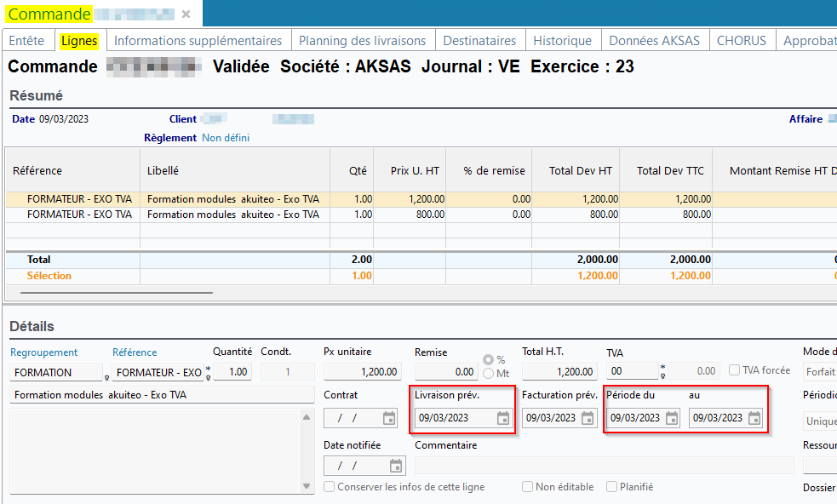Screen dimensions: 837x504
Task: Open the Historique tab
Action: (x=563, y=41)
